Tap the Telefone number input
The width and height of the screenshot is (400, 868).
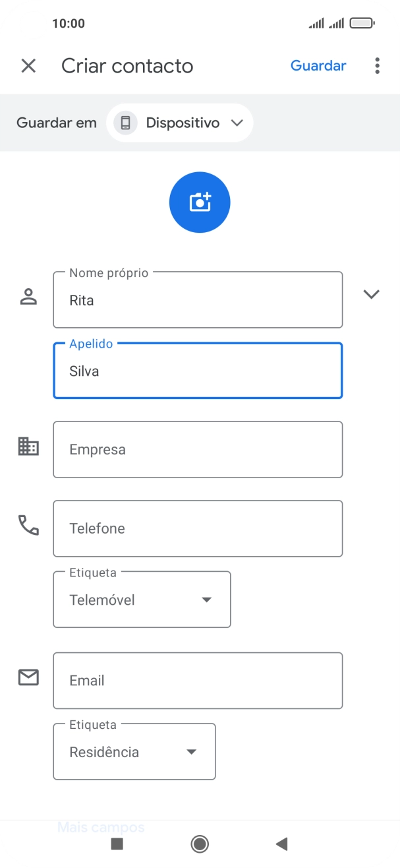point(198,528)
